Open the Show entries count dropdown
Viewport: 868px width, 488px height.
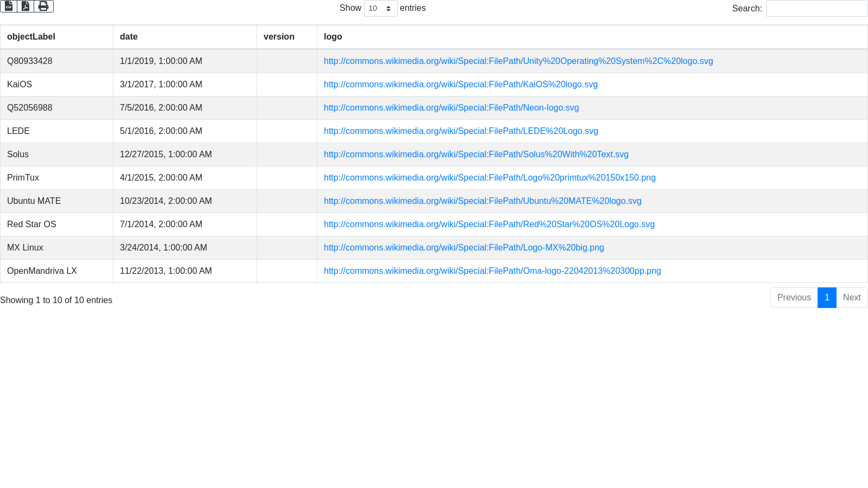380,9
